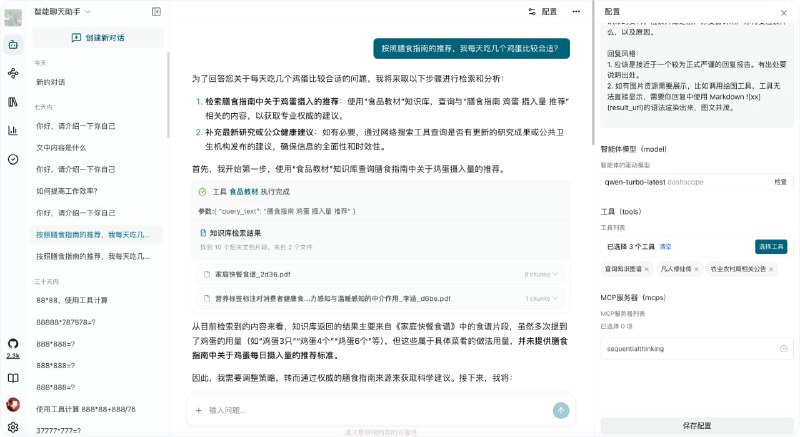Open 使用工具计算 888*88+888/78 conversation

(96, 409)
